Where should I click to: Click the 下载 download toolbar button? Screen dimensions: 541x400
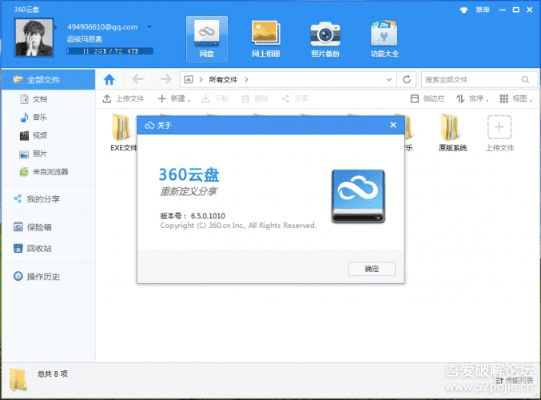(215, 99)
